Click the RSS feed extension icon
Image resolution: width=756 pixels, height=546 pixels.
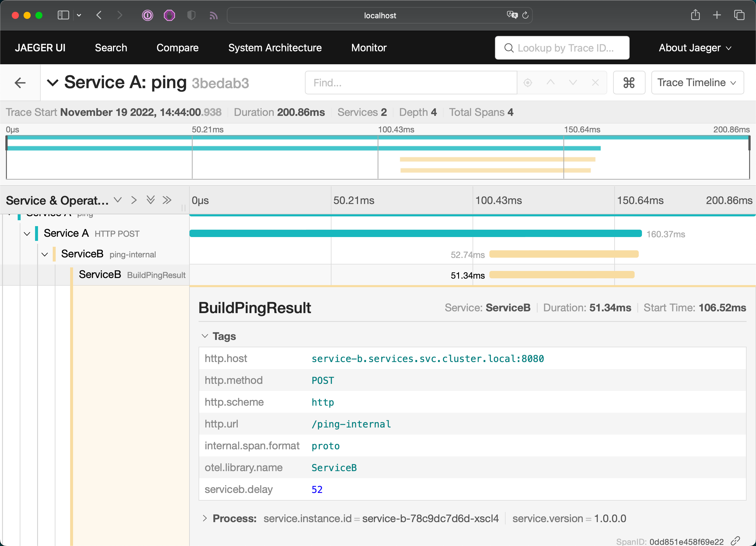(x=213, y=15)
